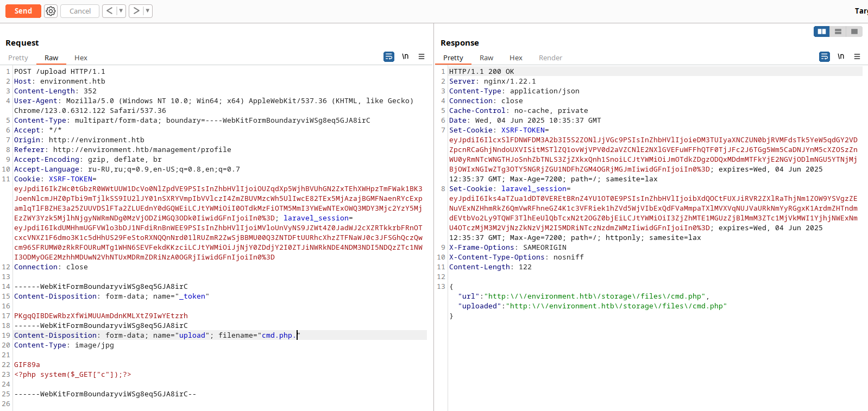Screen dimensions: 868x411
Task: Click the Host: environment.htb header line
Action: (60, 81)
